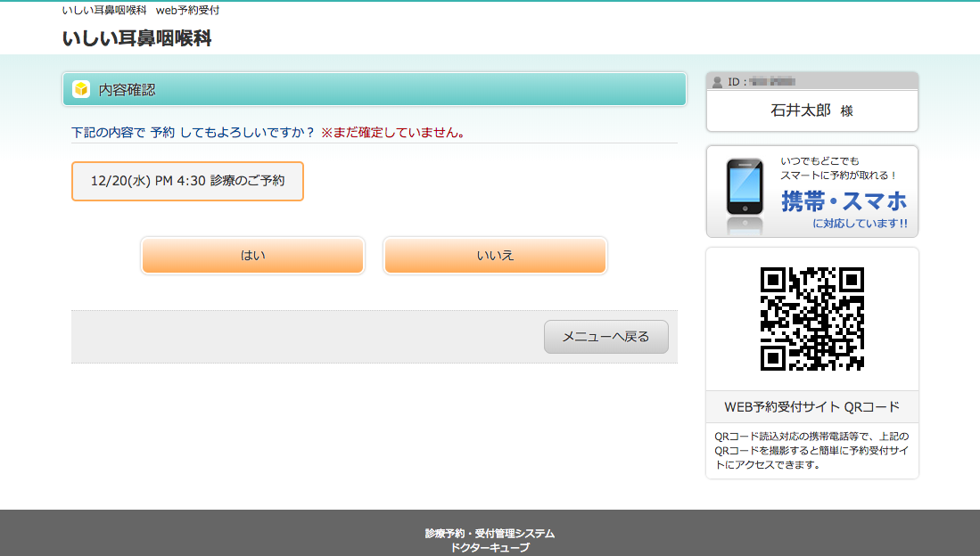Decline the reservation with いいえ
The height and width of the screenshot is (556, 980).
point(495,256)
